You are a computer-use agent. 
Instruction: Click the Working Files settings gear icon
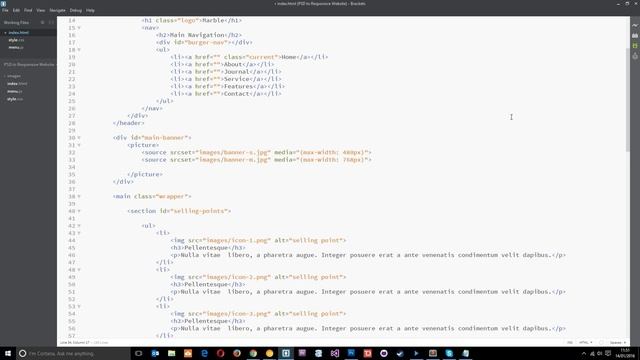click(42, 22)
